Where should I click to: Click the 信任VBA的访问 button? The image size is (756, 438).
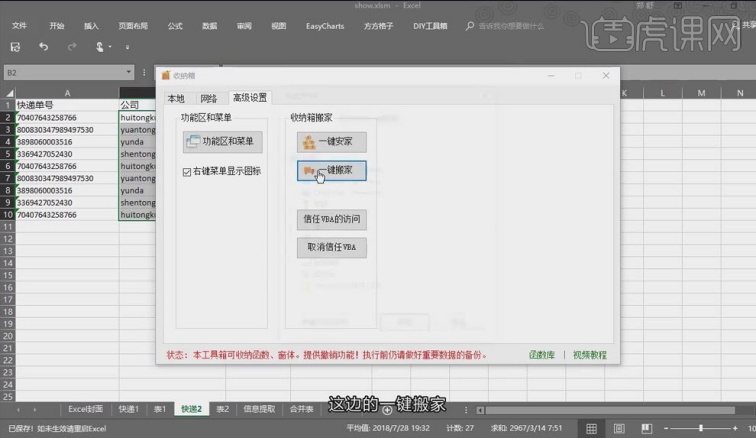tap(332, 219)
